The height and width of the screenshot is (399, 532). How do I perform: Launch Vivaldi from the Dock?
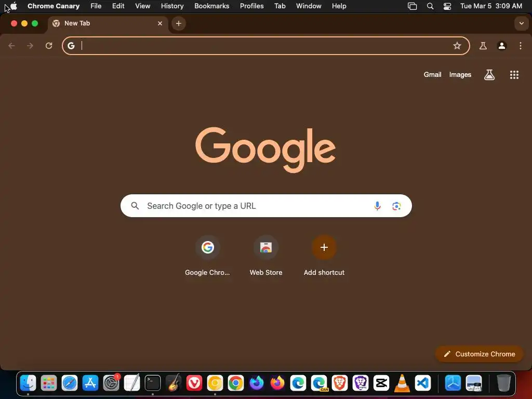tap(194, 383)
